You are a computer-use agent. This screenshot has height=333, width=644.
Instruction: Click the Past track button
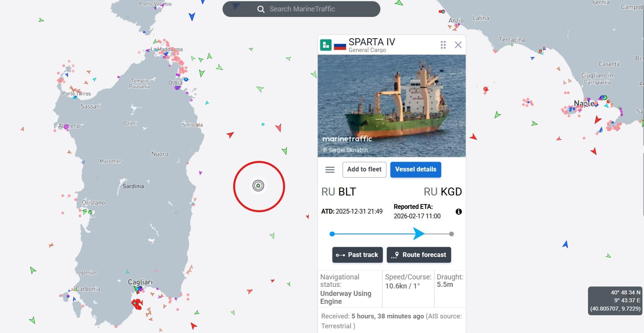point(357,255)
